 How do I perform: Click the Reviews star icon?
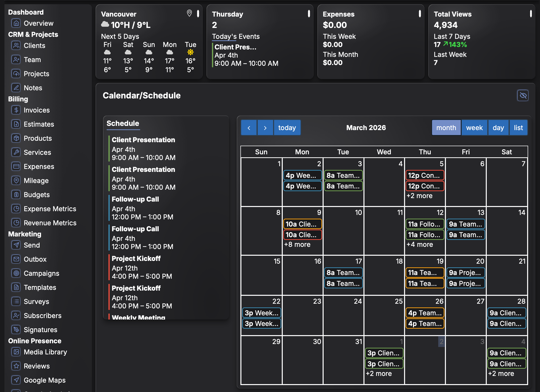click(16, 366)
